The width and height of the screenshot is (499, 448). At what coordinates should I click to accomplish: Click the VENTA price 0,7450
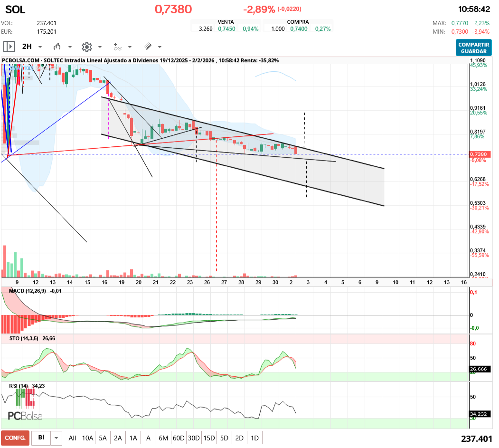click(x=226, y=29)
